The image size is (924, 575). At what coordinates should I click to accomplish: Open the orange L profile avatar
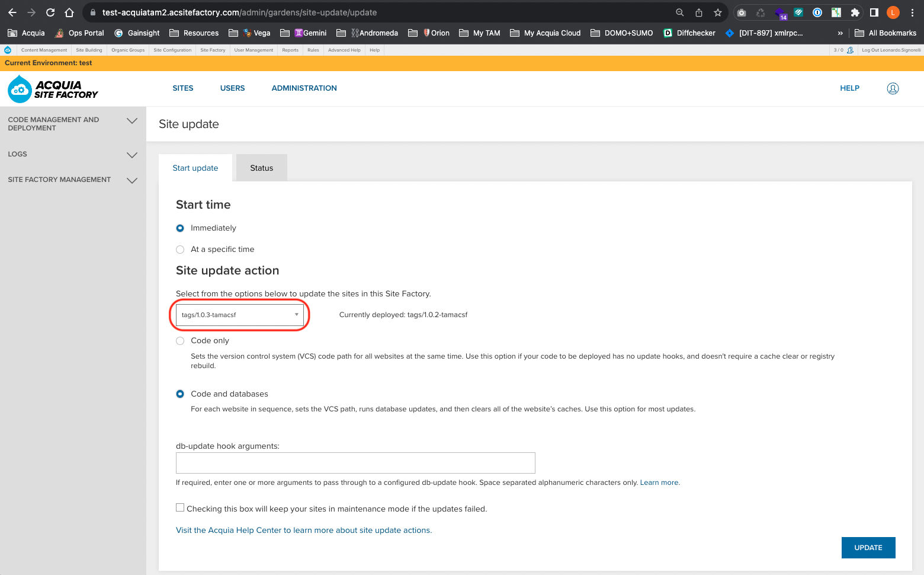point(893,12)
